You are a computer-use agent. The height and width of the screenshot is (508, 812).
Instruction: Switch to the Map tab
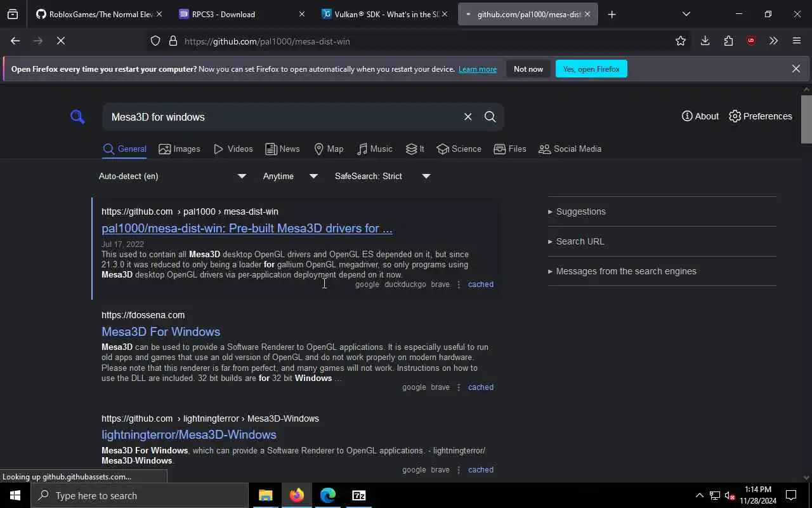click(329, 149)
